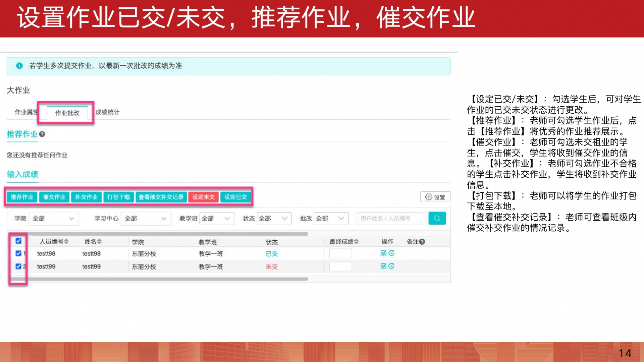Click the teal search magnifier button
The image size is (644, 362).
pos(437,218)
